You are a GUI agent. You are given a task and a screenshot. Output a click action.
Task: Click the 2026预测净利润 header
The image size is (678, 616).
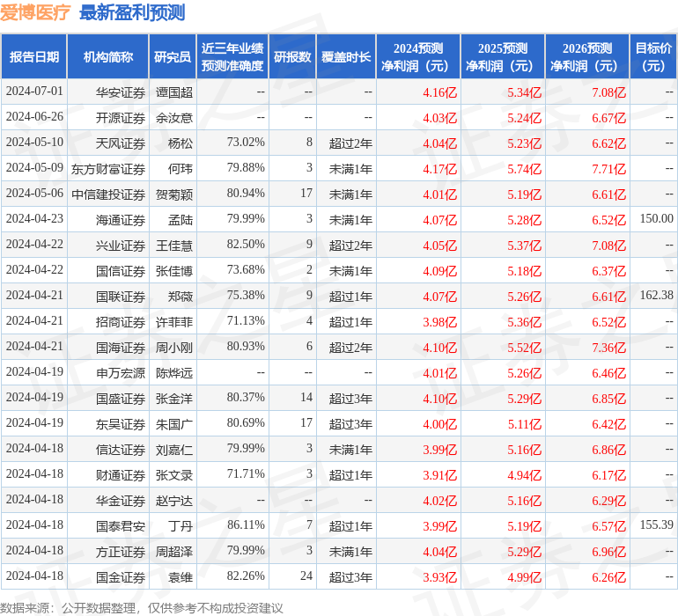click(587, 57)
